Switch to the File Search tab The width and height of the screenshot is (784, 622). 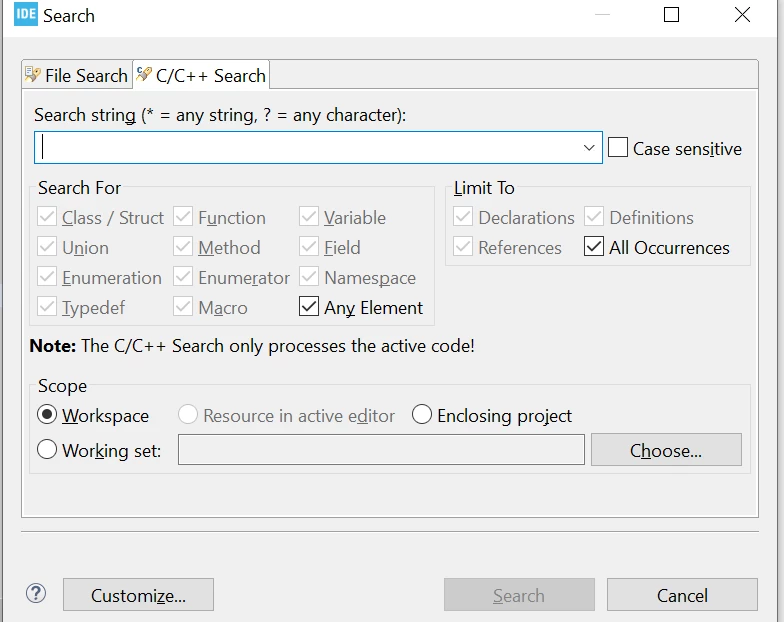coord(77,75)
